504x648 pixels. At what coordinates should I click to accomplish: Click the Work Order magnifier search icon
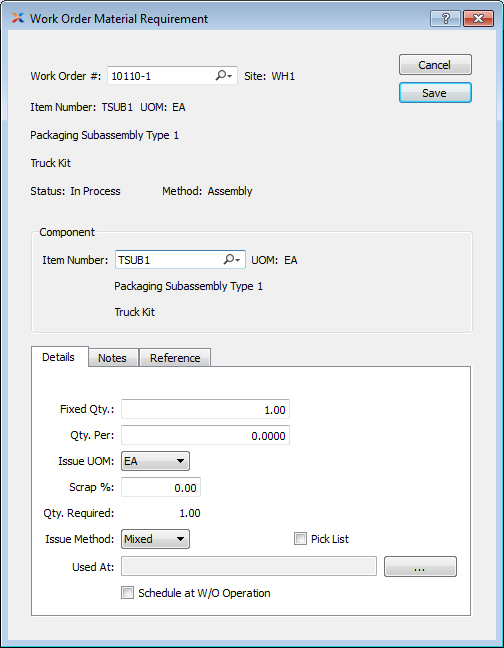(223, 76)
